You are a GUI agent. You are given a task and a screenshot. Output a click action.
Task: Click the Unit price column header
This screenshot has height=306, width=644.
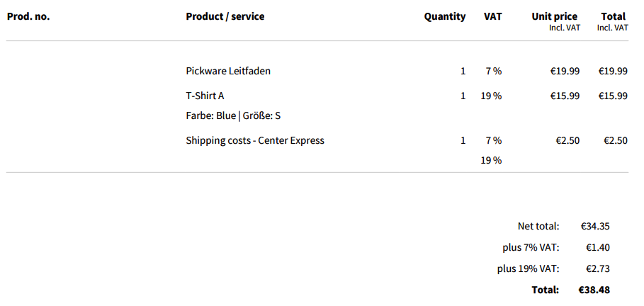(x=554, y=16)
